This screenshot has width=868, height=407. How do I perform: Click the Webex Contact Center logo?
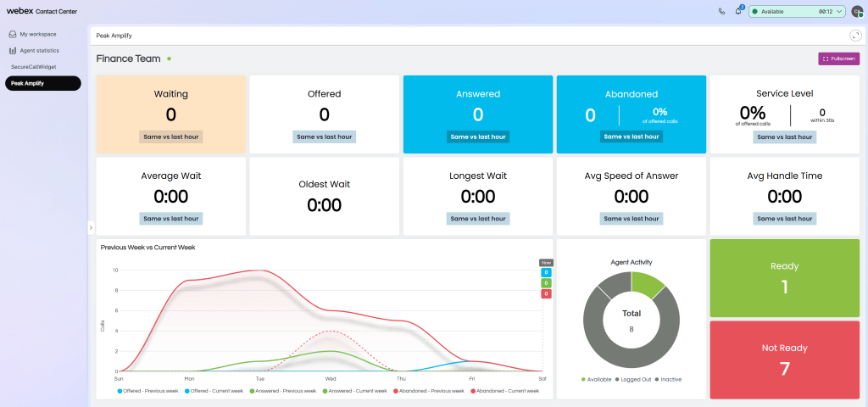tap(42, 12)
